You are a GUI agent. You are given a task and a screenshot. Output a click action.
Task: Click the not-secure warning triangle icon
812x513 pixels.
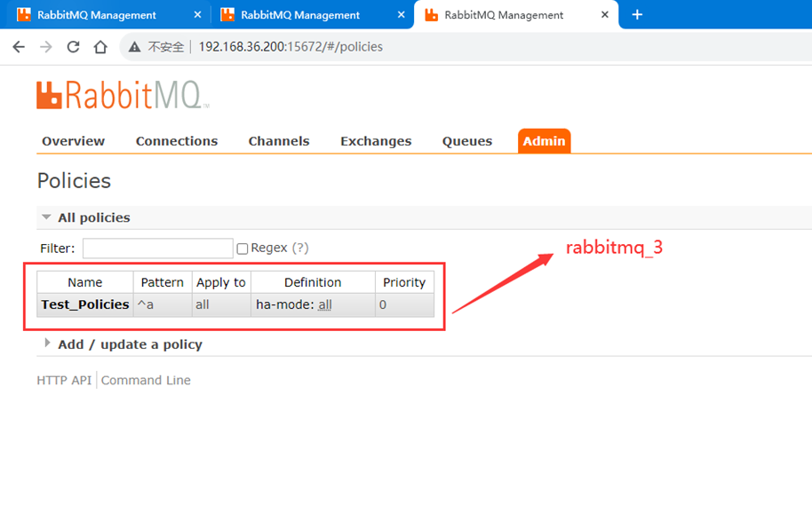click(x=135, y=47)
